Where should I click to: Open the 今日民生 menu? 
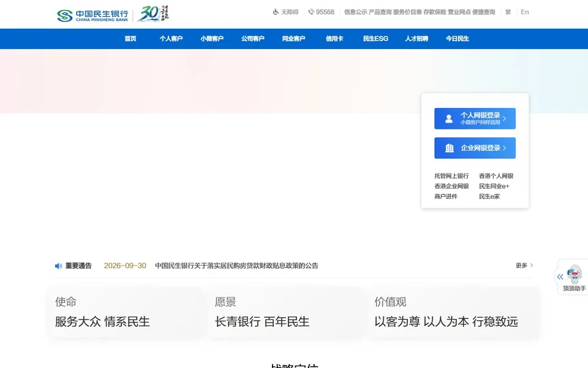point(457,39)
